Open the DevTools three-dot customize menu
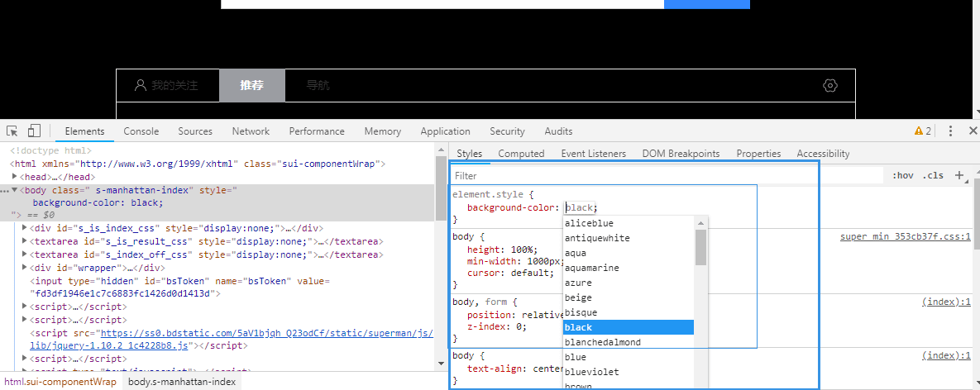This screenshot has height=390, width=980. pos(950,131)
